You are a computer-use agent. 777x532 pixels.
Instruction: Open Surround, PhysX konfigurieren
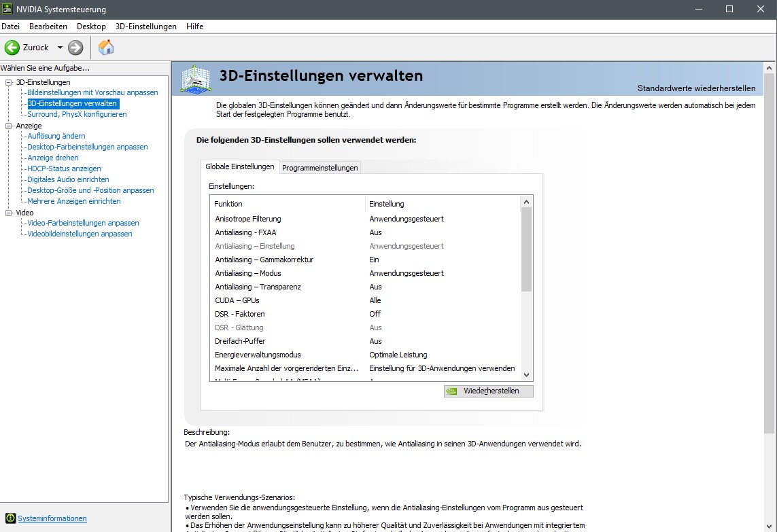tap(77, 114)
